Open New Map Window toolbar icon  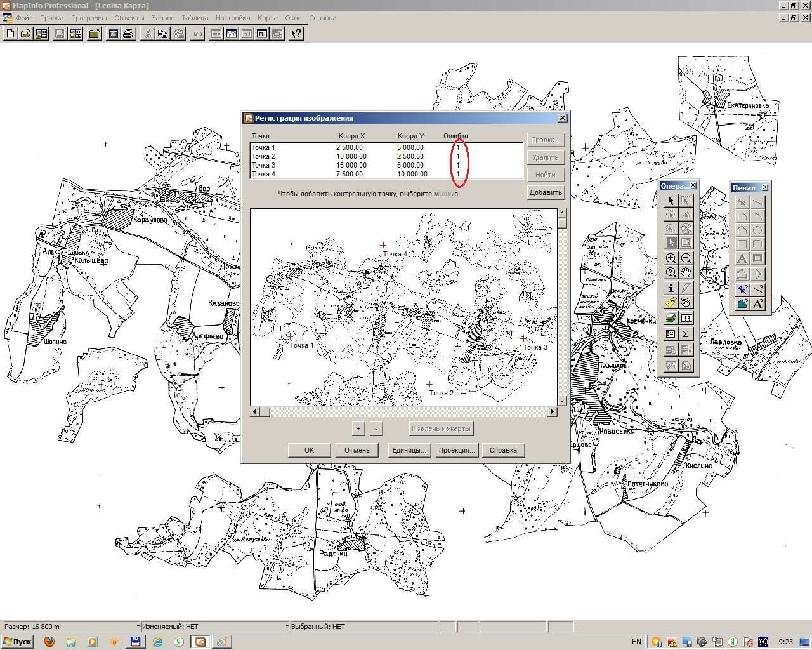[232, 34]
